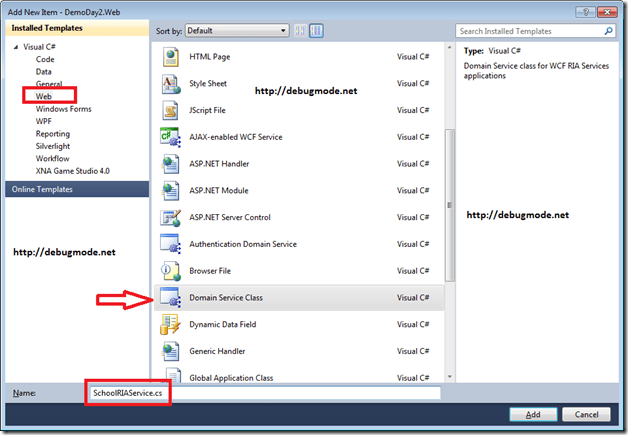Select the ASP.NET Handler template icon
Viewport: 628px width, 435px height.
(169, 163)
